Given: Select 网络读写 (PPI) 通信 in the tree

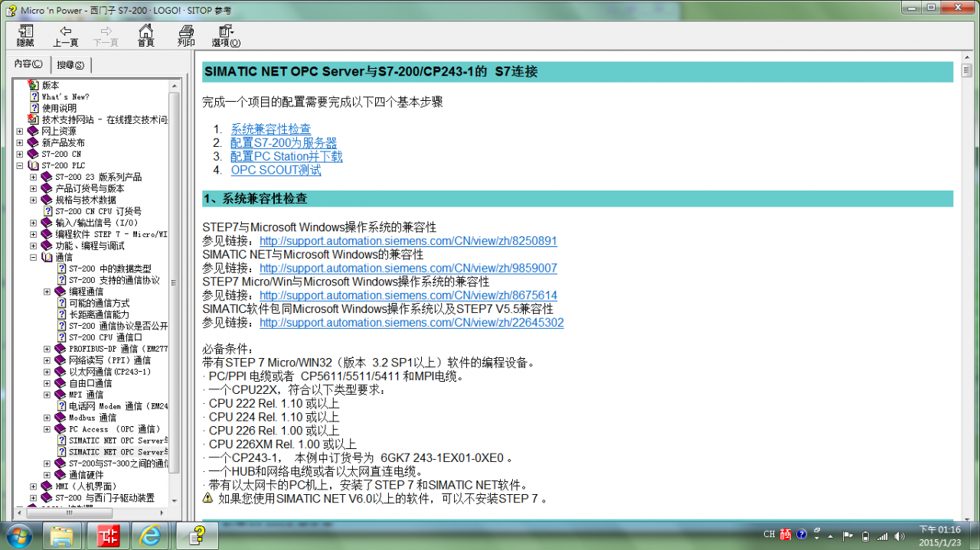Looking at the screenshot, I should point(109,360).
